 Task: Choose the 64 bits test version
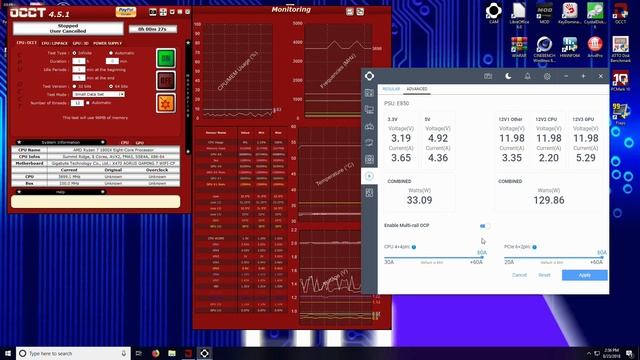[x=111, y=87]
